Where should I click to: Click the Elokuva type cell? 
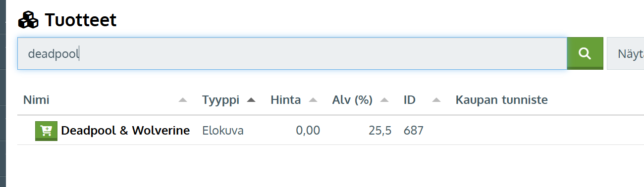[x=223, y=131]
